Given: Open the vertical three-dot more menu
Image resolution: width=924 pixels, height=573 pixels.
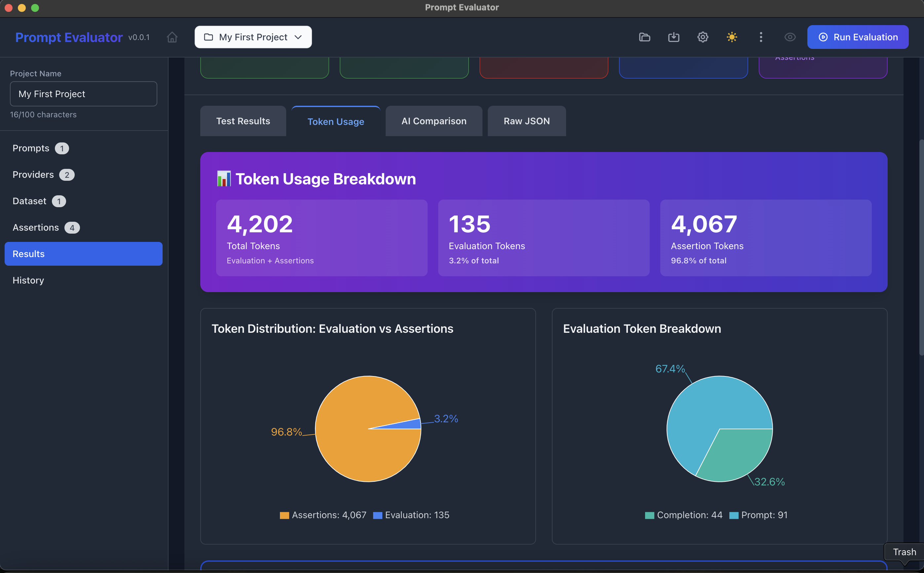Looking at the screenshot, I should [761, 37].
